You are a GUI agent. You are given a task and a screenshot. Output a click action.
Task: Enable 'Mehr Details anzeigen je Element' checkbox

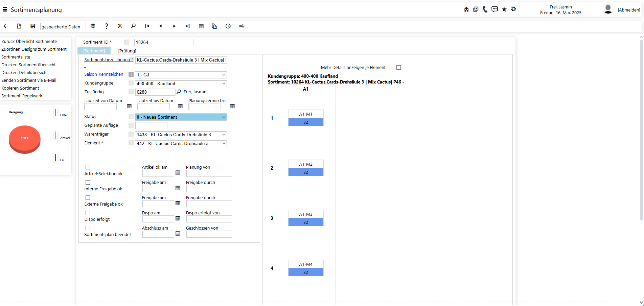398,68
